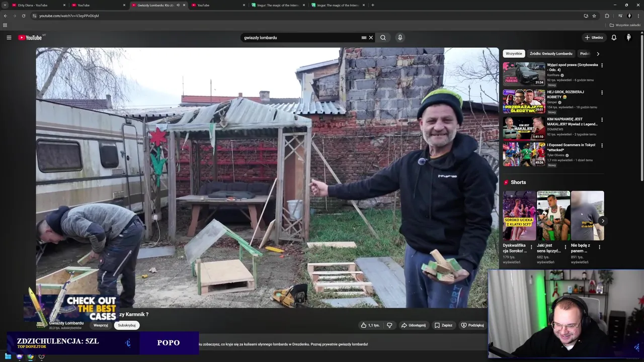
Task: Bookmark this page with the star icon
Action: [594, 16]
